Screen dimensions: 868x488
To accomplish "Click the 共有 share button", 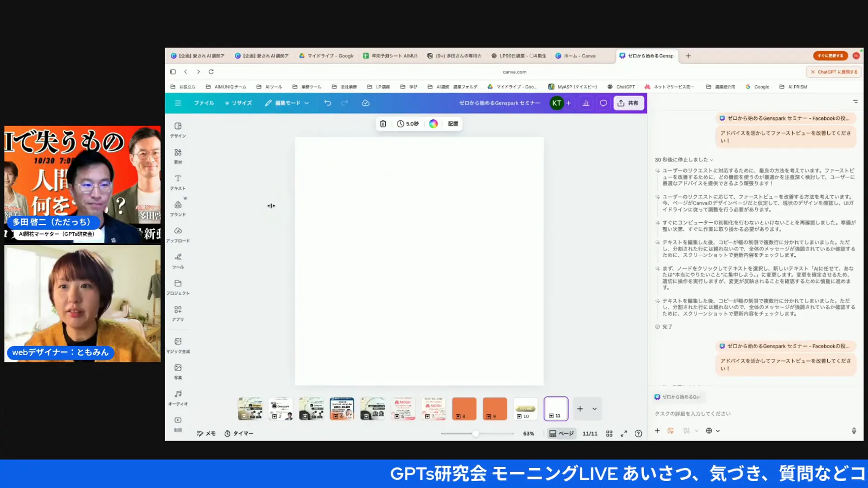I will pos(628,103).
